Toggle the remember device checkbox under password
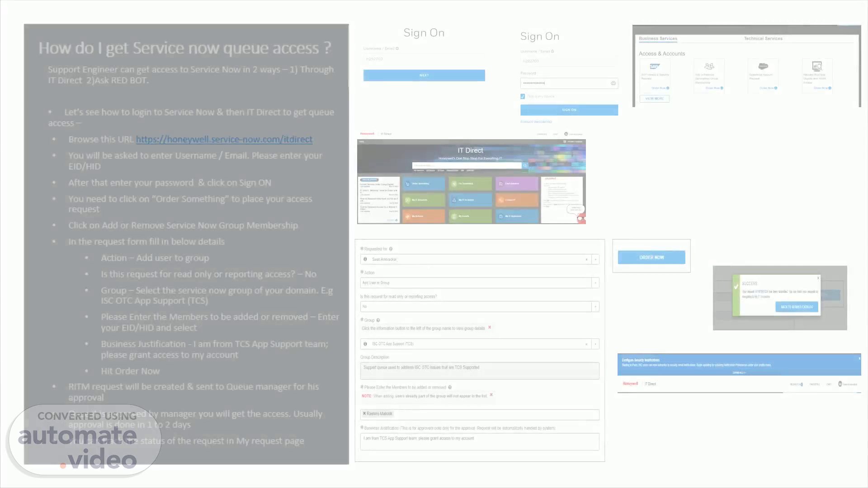Viewport: 868px width, 488px height. click(523, 96)
